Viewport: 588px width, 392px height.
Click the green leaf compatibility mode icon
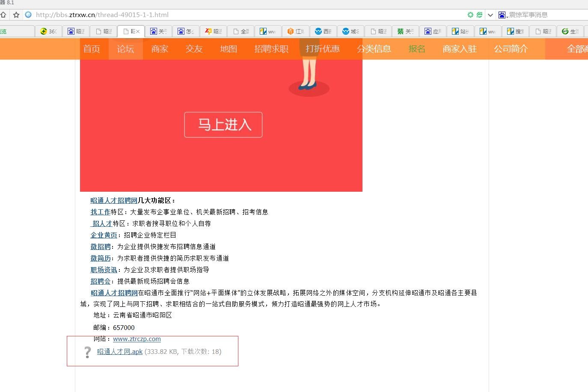[x=479, y=15]
